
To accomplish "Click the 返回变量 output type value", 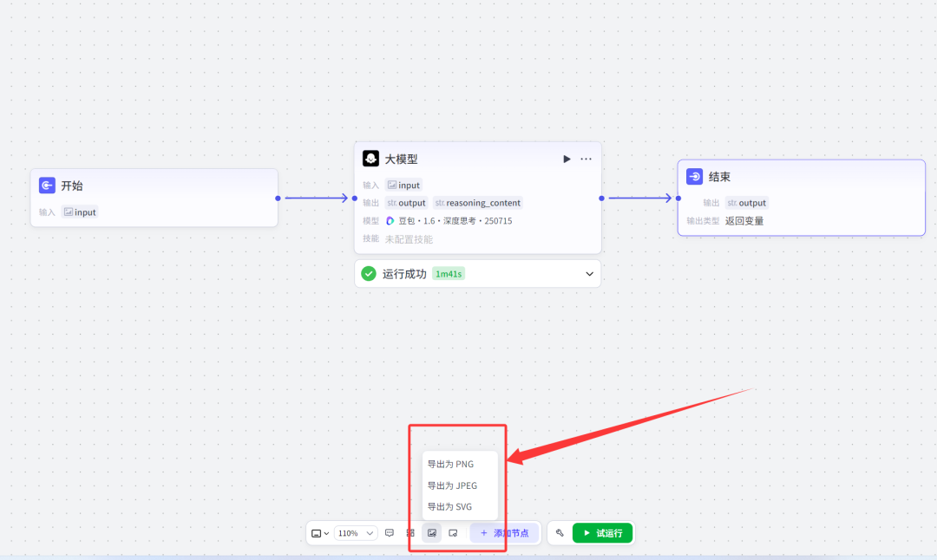I will pos(744,221).
